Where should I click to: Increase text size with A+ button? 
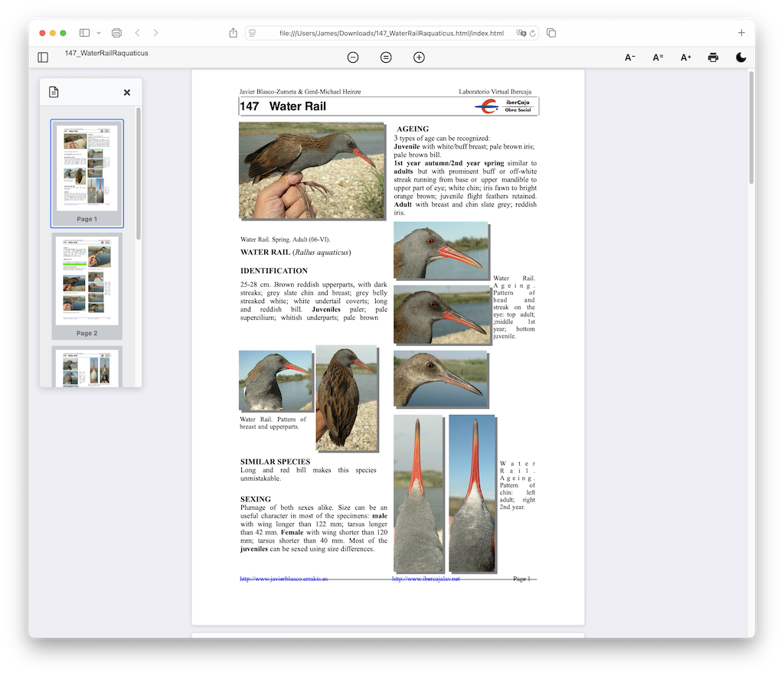tap(685, 57)
